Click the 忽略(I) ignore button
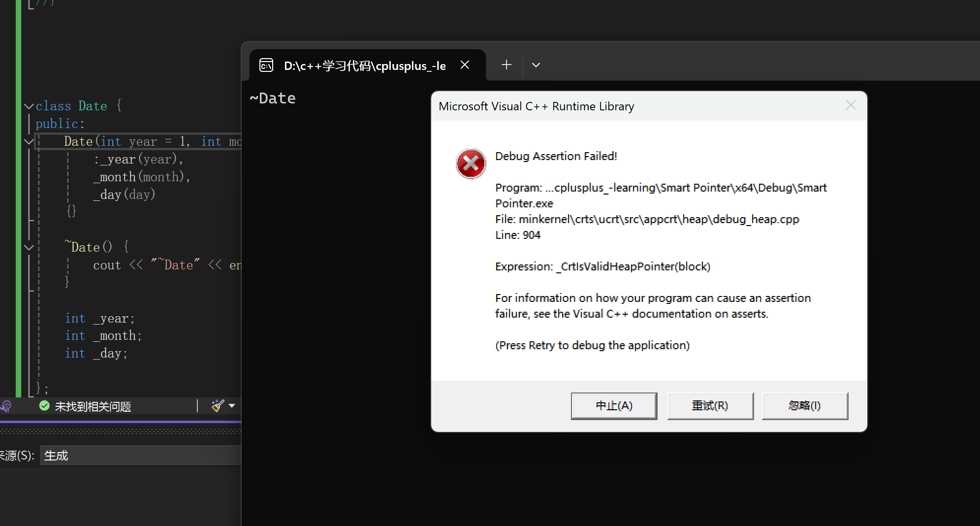This screenshot has width=980, height=526. (x=805, y=406)
